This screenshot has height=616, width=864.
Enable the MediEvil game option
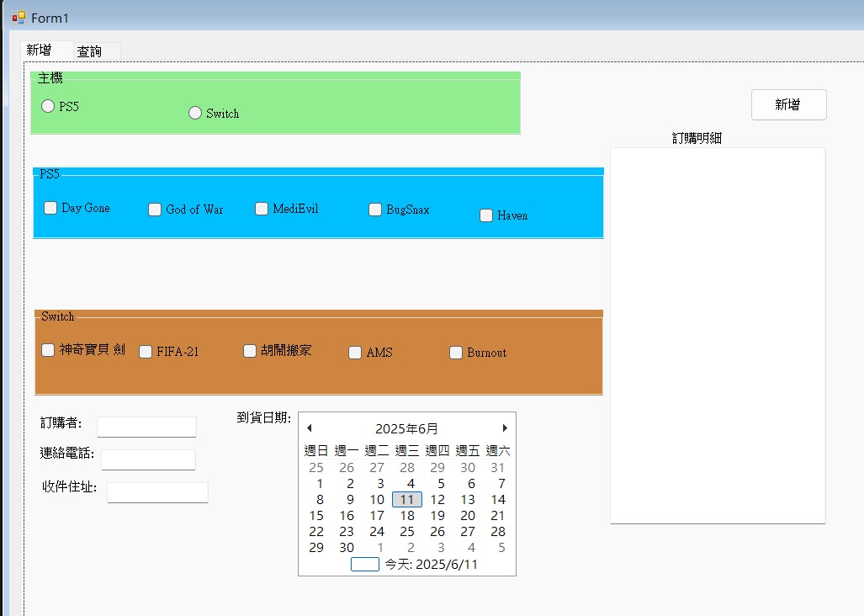[262, 209]
